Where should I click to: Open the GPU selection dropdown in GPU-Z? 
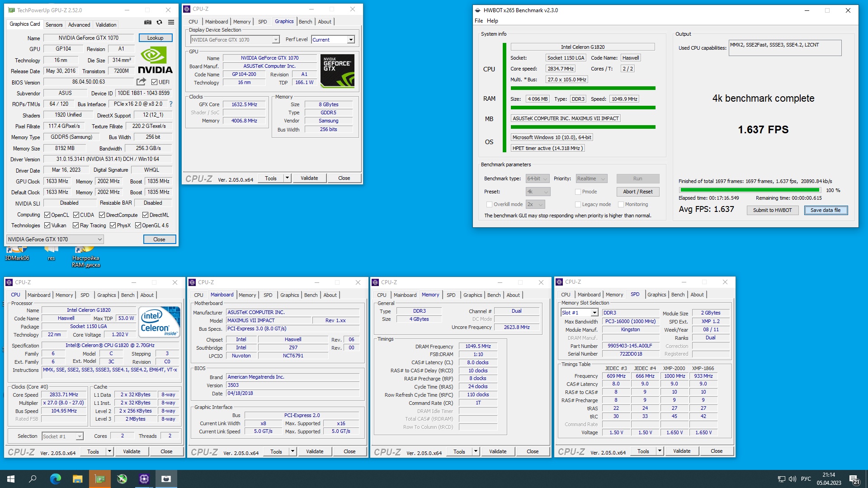[x=55, y=239]
